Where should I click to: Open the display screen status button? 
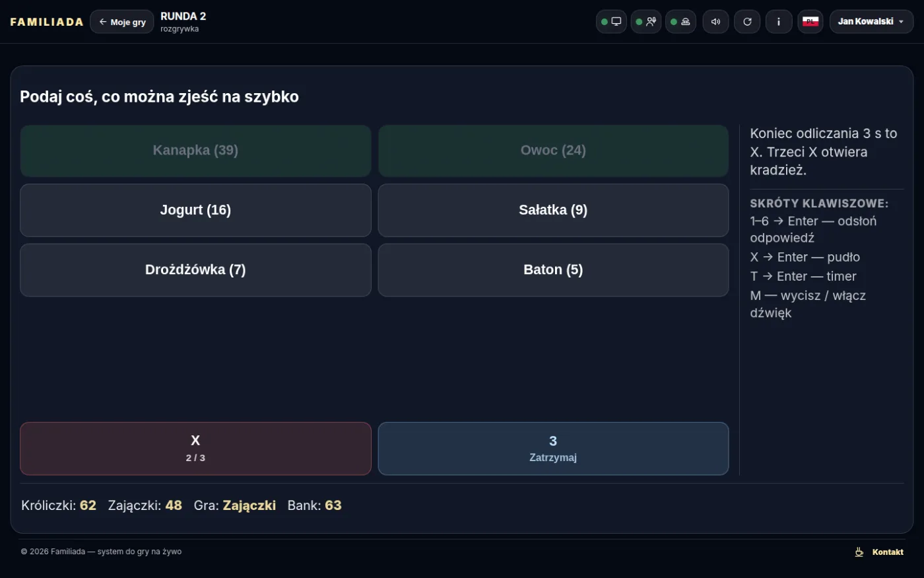[x=611, y=22]
